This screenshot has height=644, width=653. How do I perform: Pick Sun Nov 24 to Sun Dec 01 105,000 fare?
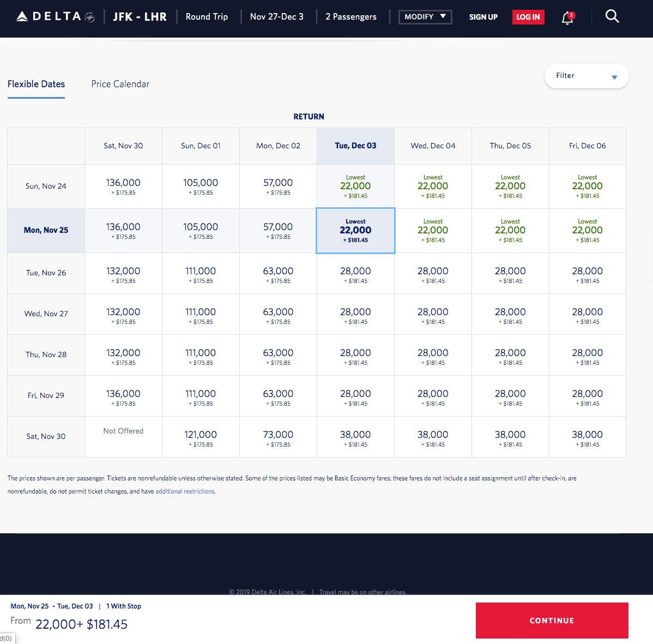point(201,186)
